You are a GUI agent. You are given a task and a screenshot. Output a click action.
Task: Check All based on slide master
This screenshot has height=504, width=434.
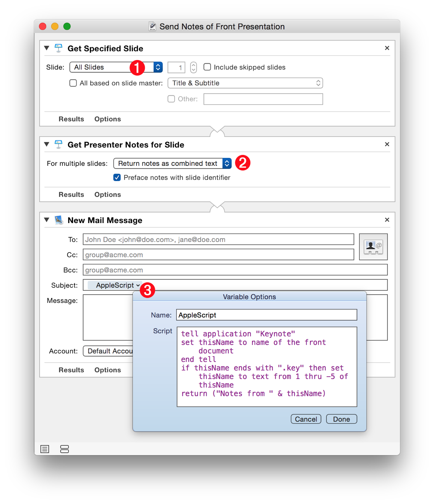point(73,83)
